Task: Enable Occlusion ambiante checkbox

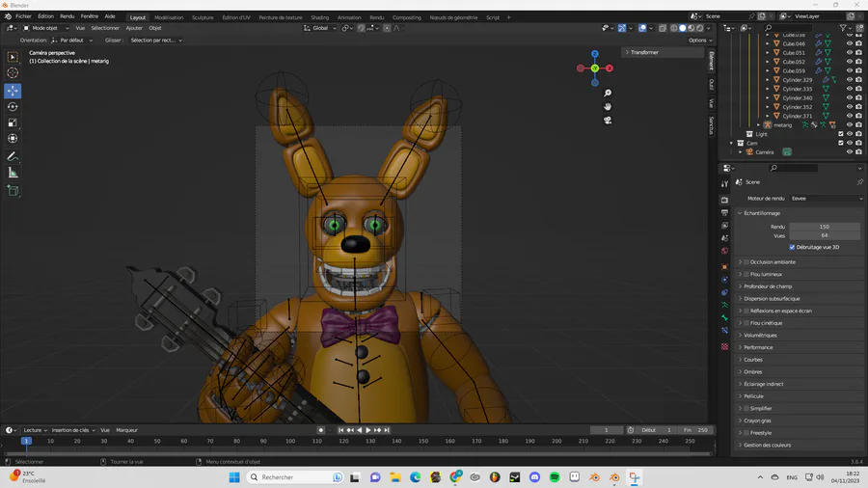Action: tap(746, 261)
